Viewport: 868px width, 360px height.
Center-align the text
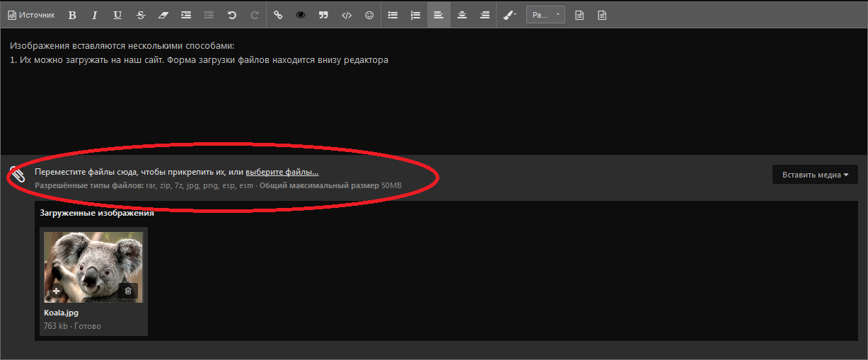[x=461, y=15]
